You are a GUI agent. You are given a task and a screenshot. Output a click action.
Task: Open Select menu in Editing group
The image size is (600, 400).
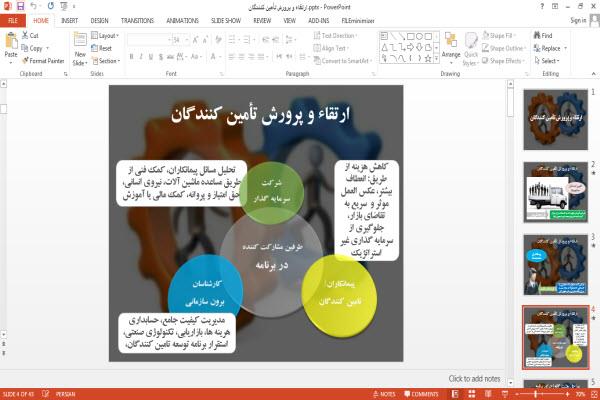(547, 61)
